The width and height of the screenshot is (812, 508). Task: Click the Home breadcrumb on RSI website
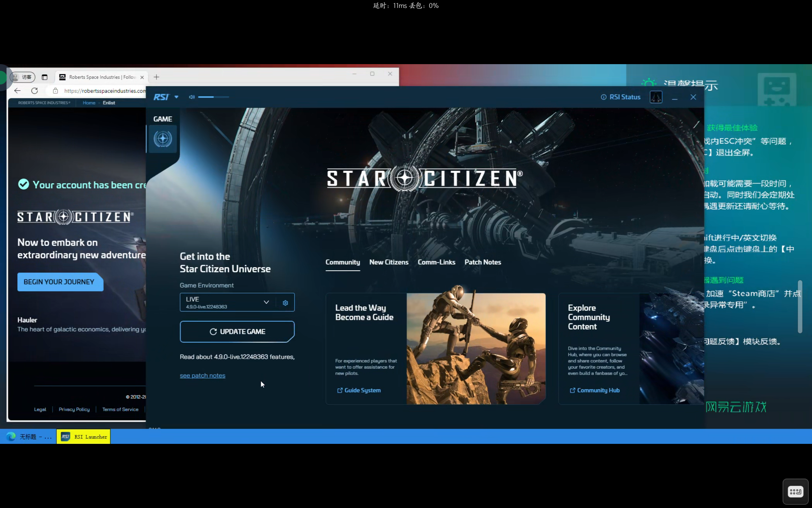click(x=89, y=103)
